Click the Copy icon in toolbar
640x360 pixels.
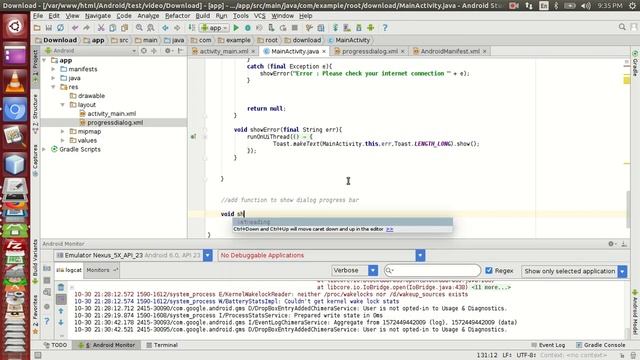[x=113, y=28]
